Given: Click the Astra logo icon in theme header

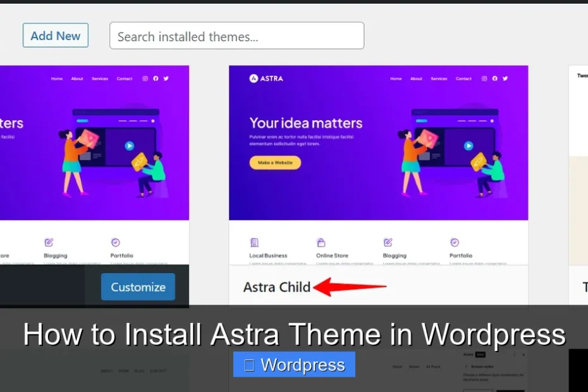Looking at the screenshot, I should pos(253,78).
